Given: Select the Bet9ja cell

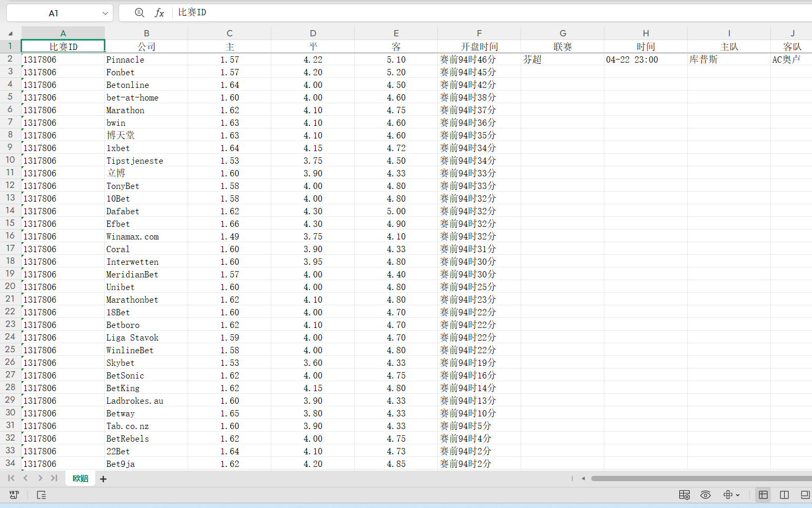Looking at the screenshot, I should (x=146, y=464).
